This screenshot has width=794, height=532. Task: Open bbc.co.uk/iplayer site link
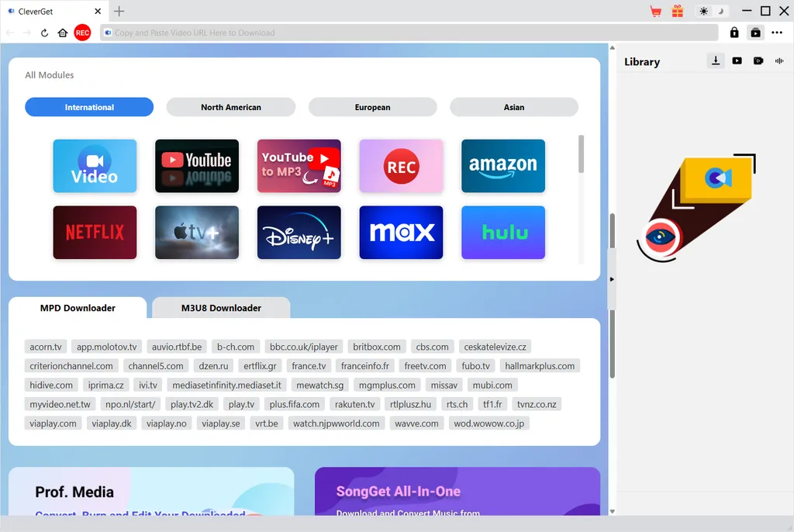304,347
